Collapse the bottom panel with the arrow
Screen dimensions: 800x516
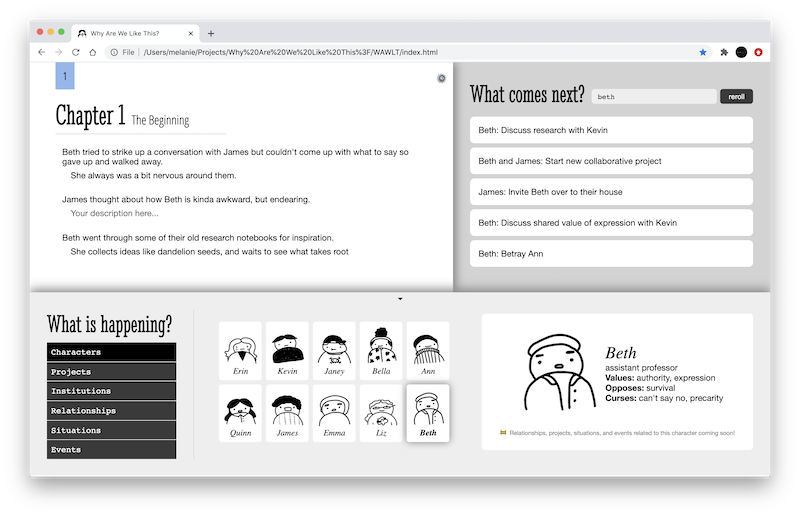[400, 299]
